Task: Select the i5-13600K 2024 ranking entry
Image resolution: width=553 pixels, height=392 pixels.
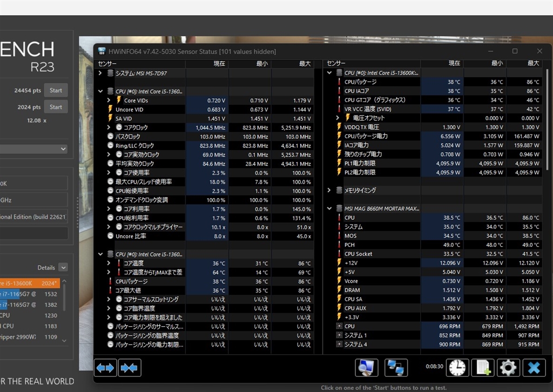Action: 30,283
